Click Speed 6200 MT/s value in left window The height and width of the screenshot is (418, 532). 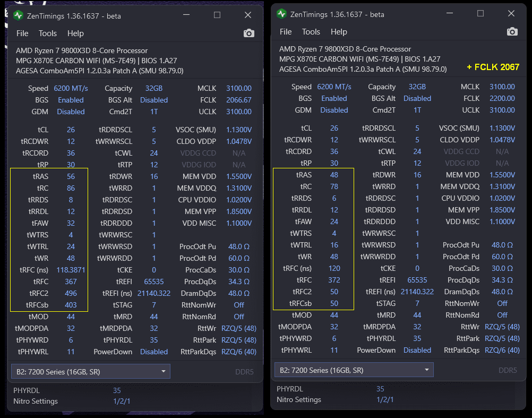[x=71, y=88]
